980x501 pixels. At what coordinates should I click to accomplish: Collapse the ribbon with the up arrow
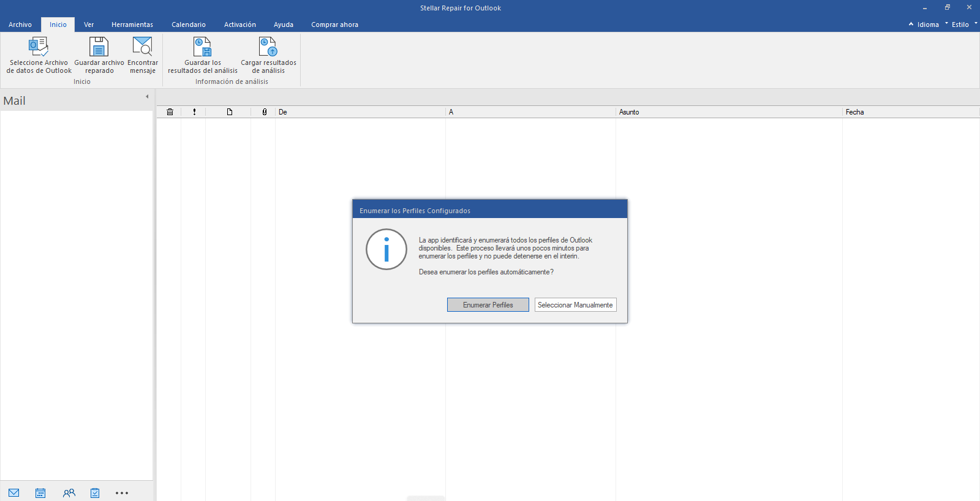(x=911, y=24)
